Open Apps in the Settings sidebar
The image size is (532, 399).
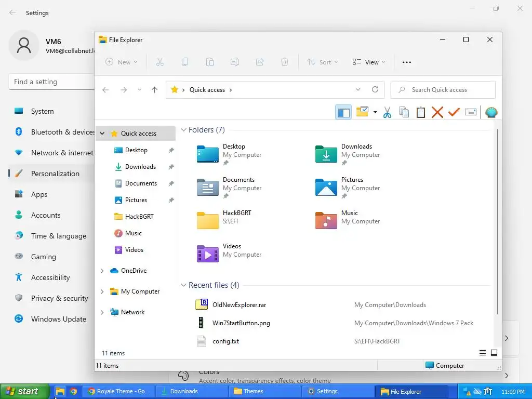(x=39, y=194)
